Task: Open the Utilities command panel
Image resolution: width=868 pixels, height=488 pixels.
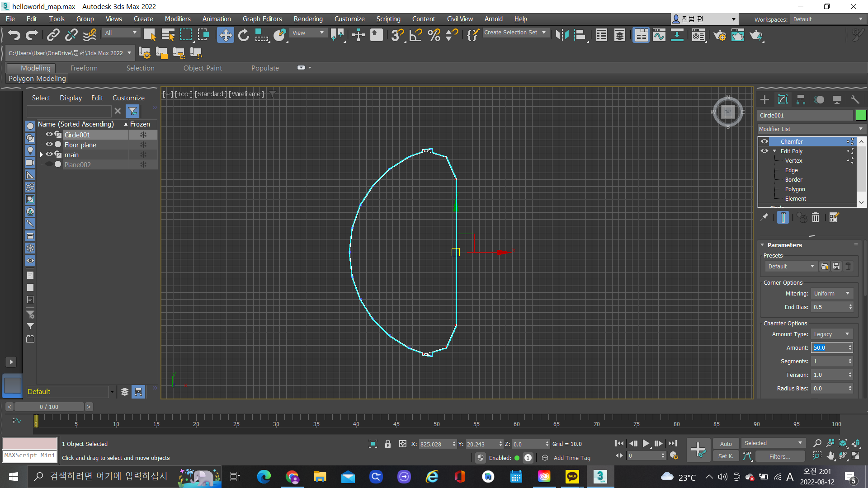Action: coord(854,99)
